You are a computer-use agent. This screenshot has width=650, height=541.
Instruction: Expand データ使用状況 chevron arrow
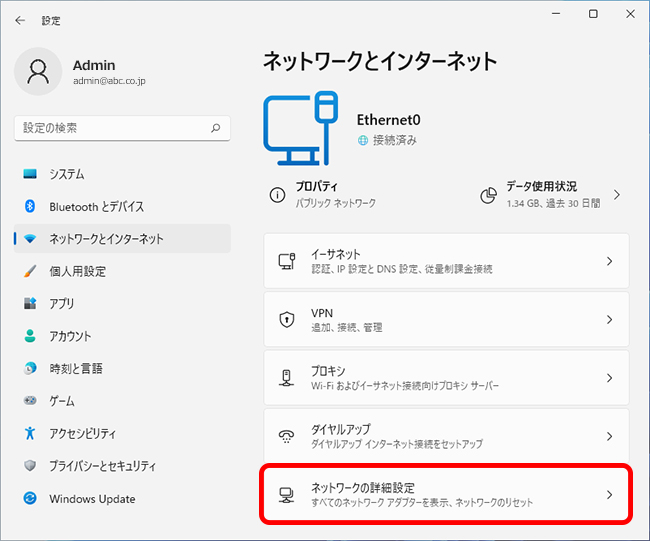617,195
